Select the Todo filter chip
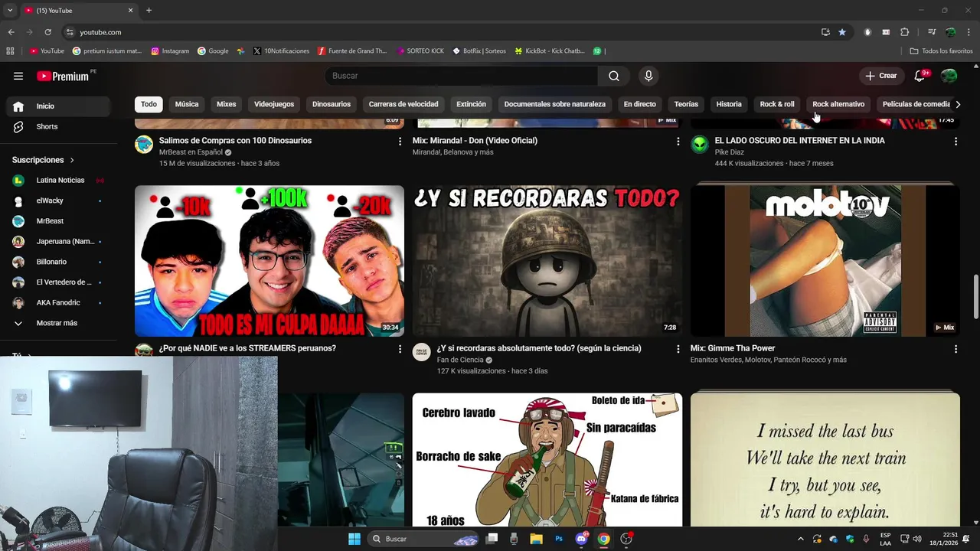Viewport: 980px width, 551px height. tap(149, 104)
